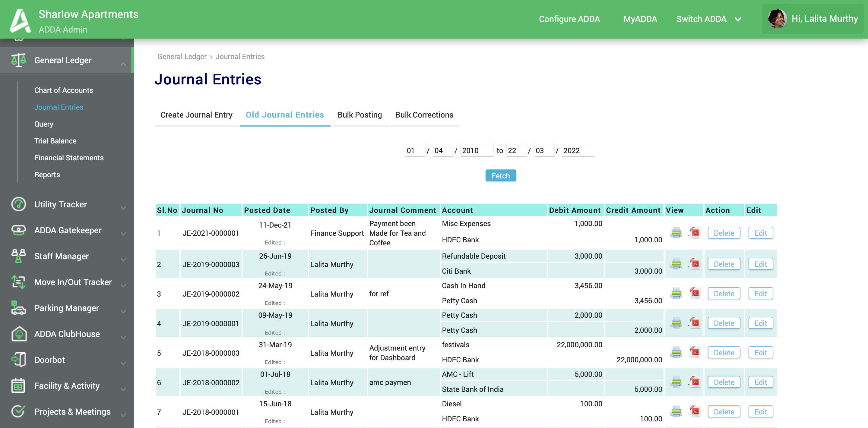Click Delete action for JE-2018-0000002
868x428 pixels.
(724, 382)
